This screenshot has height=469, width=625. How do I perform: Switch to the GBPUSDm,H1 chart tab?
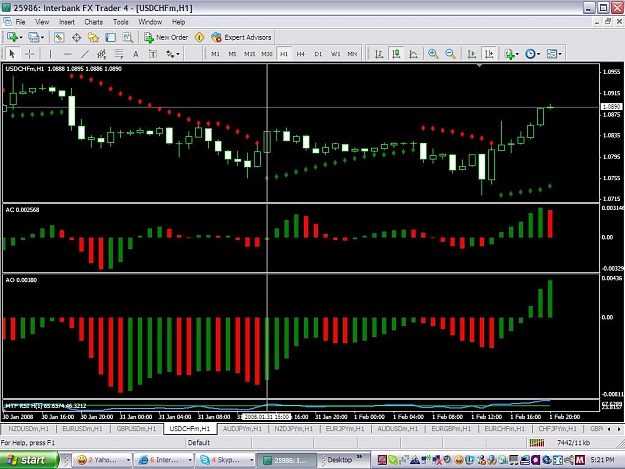click(136, 429)
